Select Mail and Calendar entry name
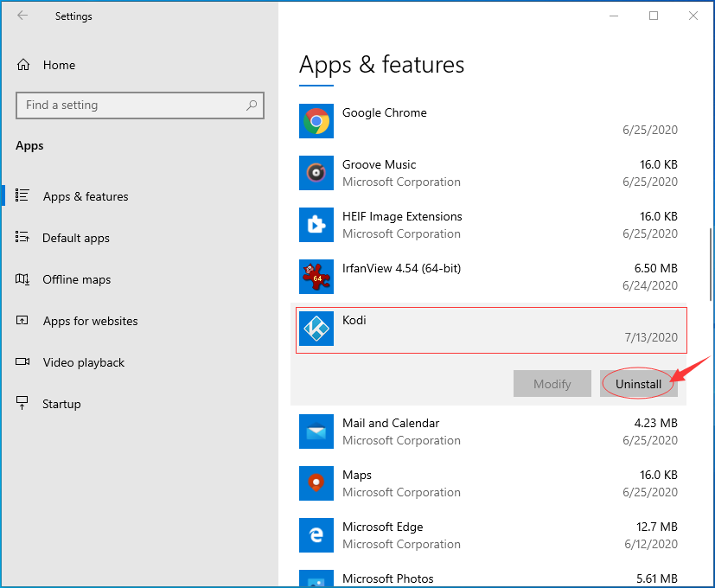The width and height of the screenshot is (715, 588). point(391,423)
